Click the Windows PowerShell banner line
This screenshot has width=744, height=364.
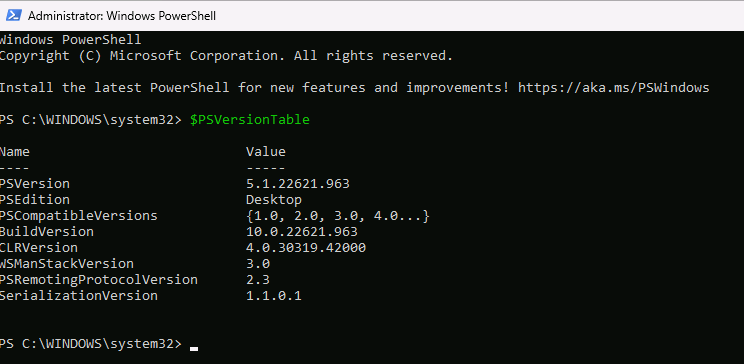coord(71,40)
